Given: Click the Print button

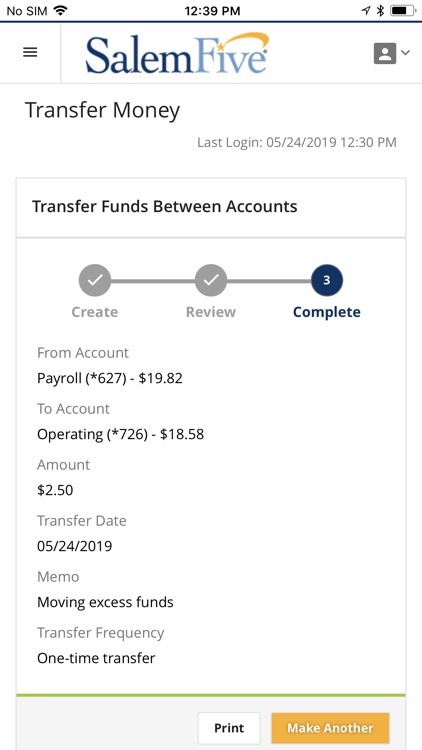Looking at the screenshot, I should point(229,728).
